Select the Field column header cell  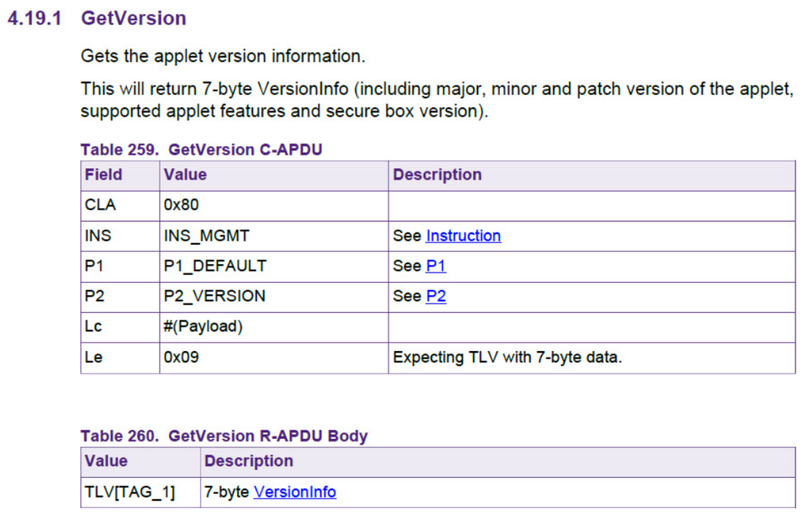104,175
